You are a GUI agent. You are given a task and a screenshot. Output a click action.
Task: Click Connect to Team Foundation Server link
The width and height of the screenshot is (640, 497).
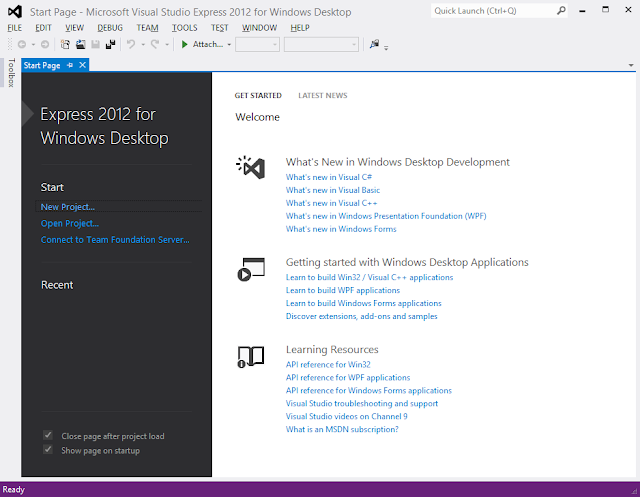[115, 240]
